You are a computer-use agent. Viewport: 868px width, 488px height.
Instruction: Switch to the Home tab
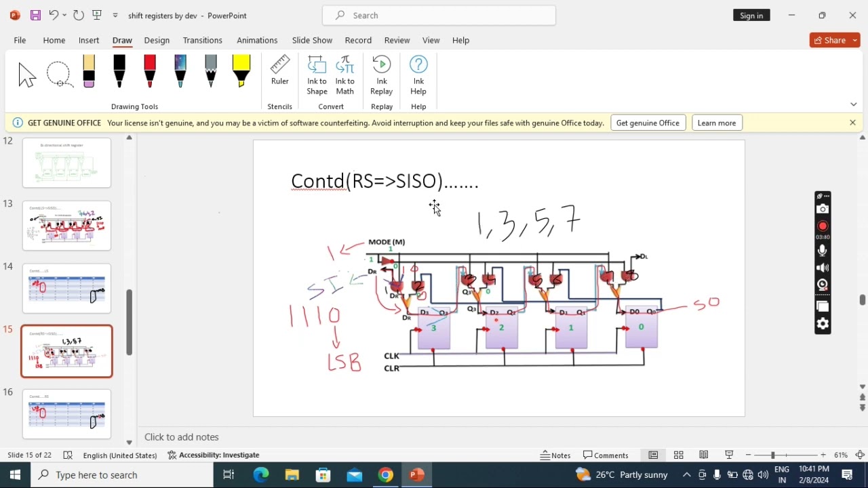tap(54, 40)
